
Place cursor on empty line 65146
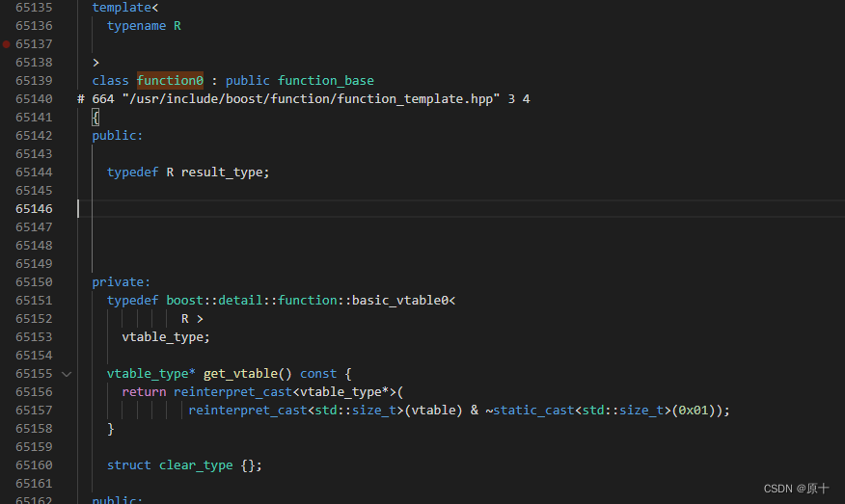(461, 209)
